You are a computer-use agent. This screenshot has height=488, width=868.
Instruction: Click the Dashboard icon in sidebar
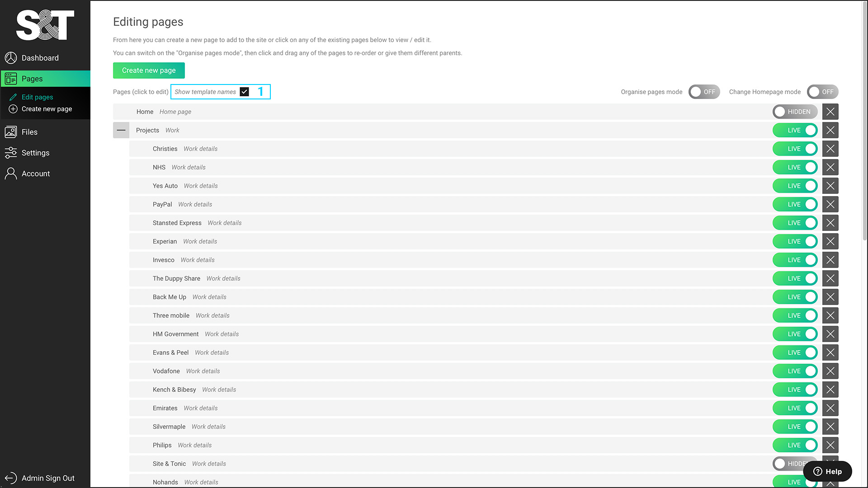[x=11, y=58]
